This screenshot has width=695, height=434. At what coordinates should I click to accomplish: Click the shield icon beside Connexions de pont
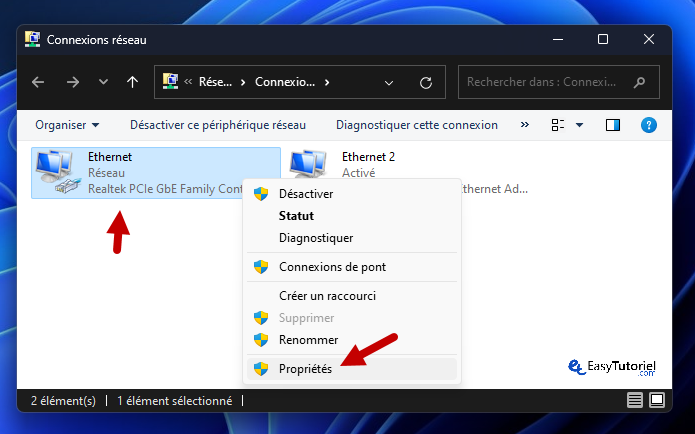[x=261, y=267]
